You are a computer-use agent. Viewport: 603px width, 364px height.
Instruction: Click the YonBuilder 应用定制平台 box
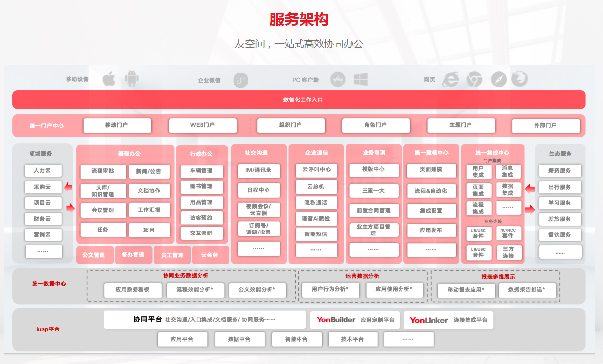click(355, 320)
